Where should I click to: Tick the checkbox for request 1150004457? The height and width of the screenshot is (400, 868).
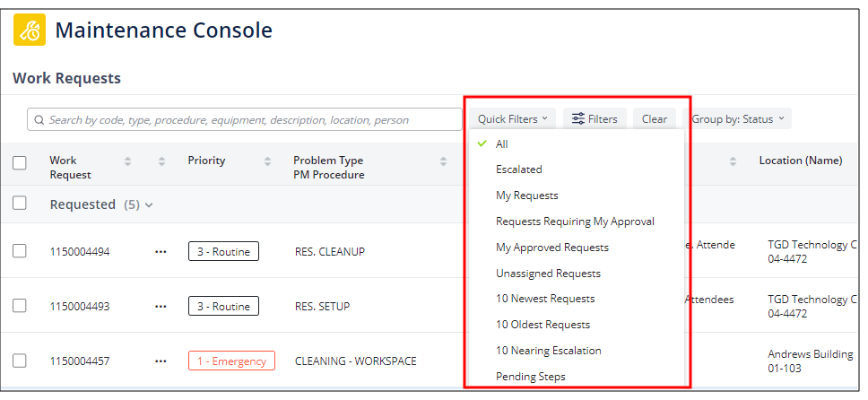(x=20, y=361)
